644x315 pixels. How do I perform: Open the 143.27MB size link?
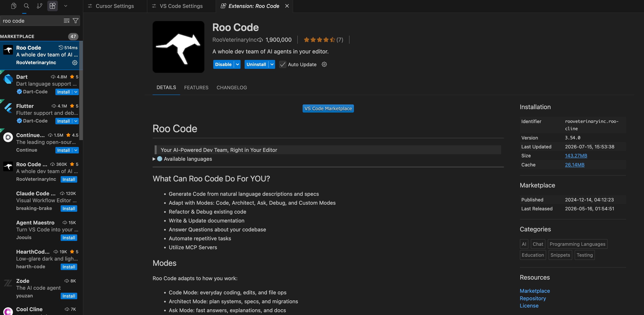coord(576,155)
